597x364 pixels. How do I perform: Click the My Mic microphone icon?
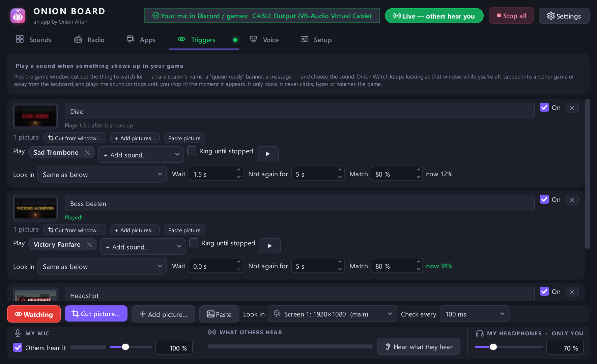[x=18, y=333]
